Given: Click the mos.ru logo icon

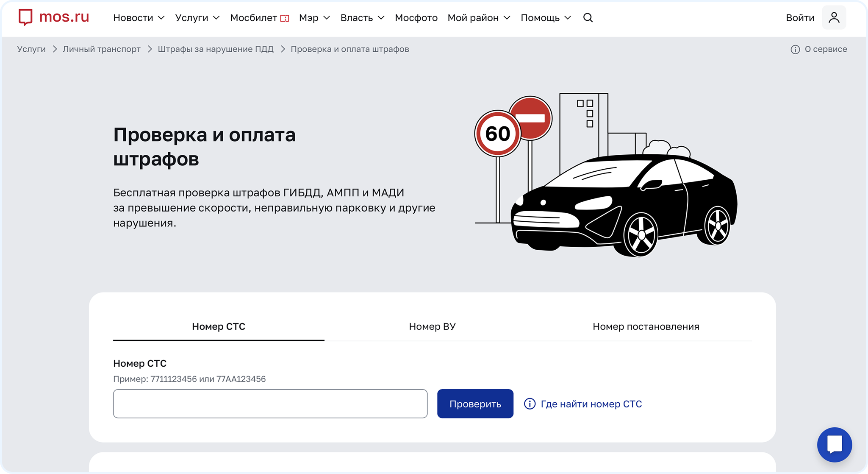Looking at the screenshot, I should pyautogui.click(x=25, y=17).
